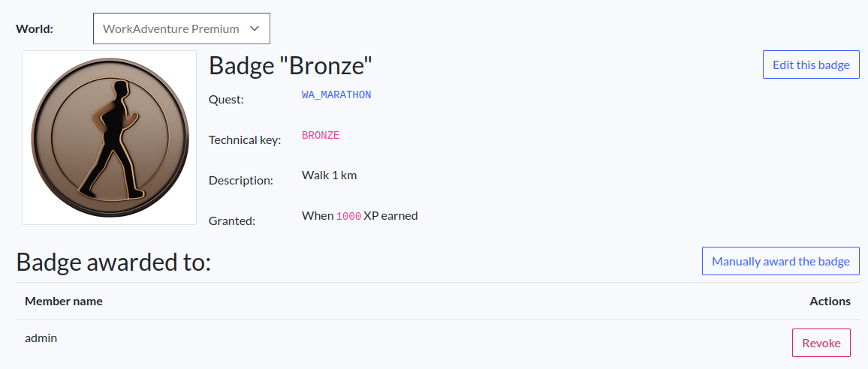Click the Edit this badge button
This screenshot has width=868, height=369.
811,64
